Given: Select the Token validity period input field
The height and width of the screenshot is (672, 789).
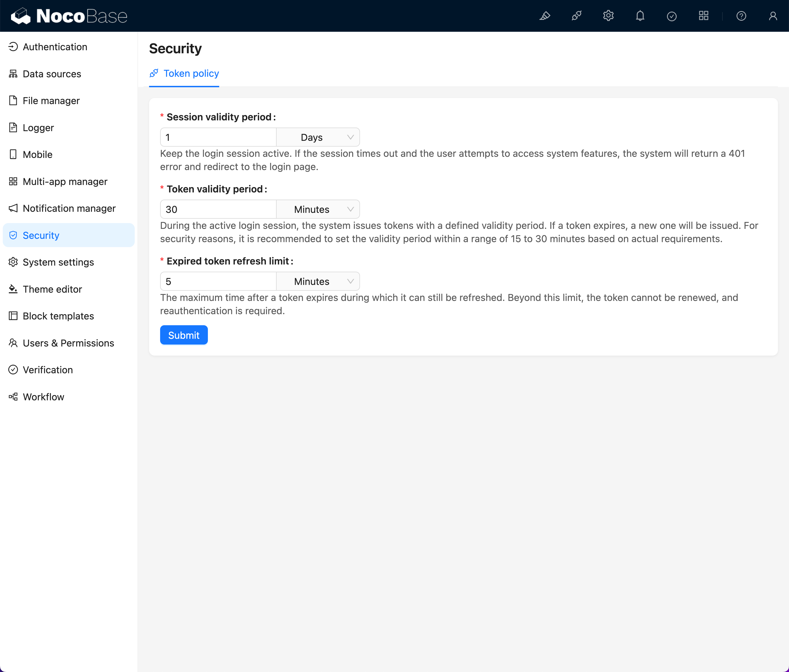Looking at the screenshot, I should [x=218, y=209].
